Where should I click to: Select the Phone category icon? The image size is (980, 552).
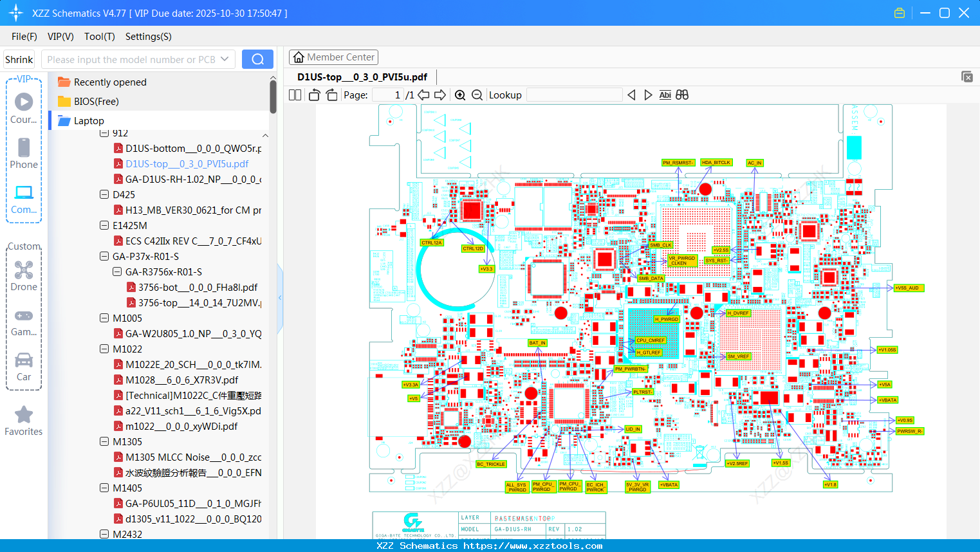(24, 153)
